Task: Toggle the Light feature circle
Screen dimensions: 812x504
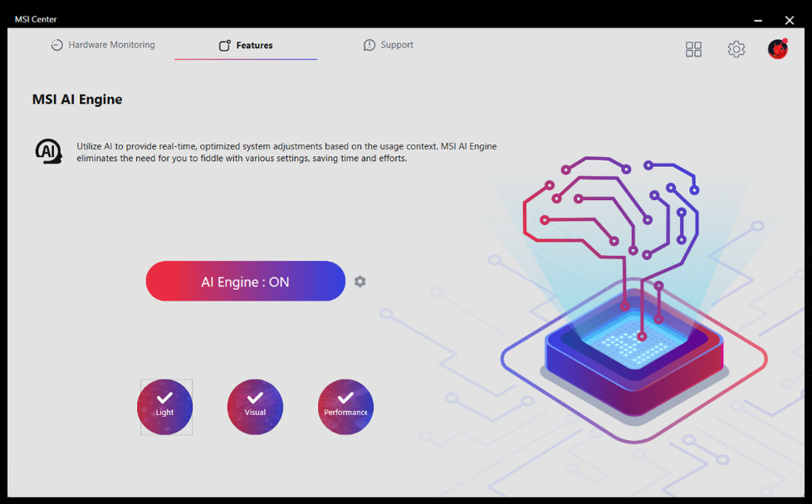Action: click(x=164, y=407)
